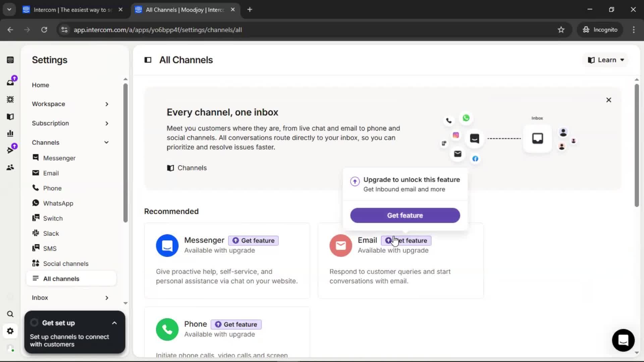Open the Intercom logo home icon
Viewport: 644px width, 362px height.
coord(10,60)
